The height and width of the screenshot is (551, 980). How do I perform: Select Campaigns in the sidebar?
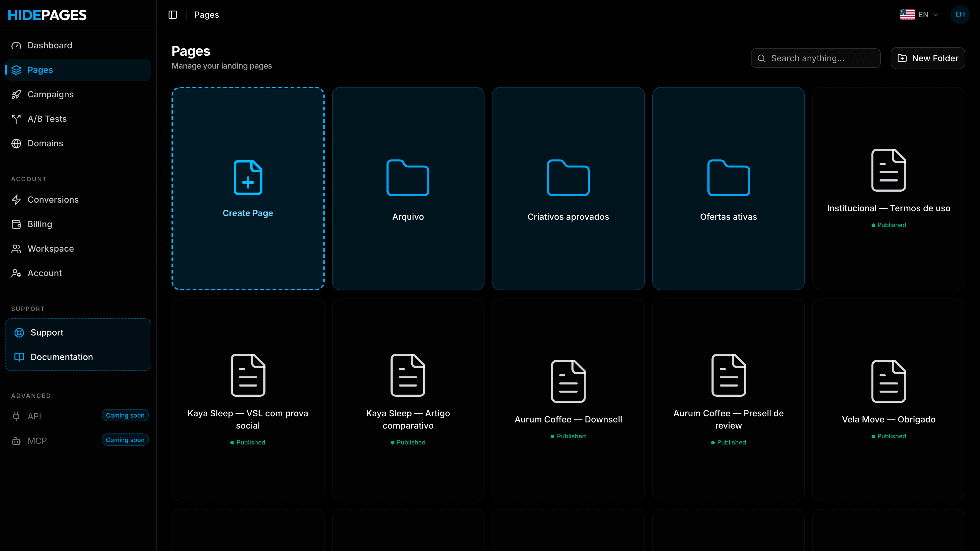(x=78, y=94)
